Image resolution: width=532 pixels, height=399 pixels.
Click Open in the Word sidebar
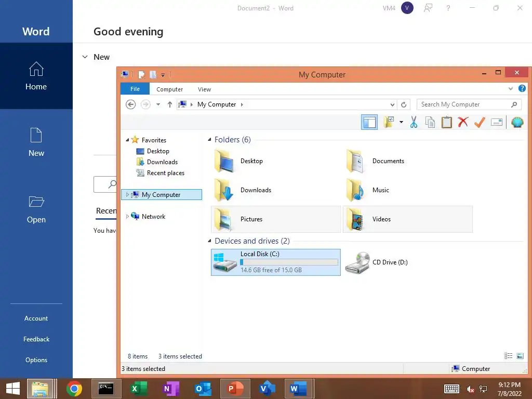(36, 209)
